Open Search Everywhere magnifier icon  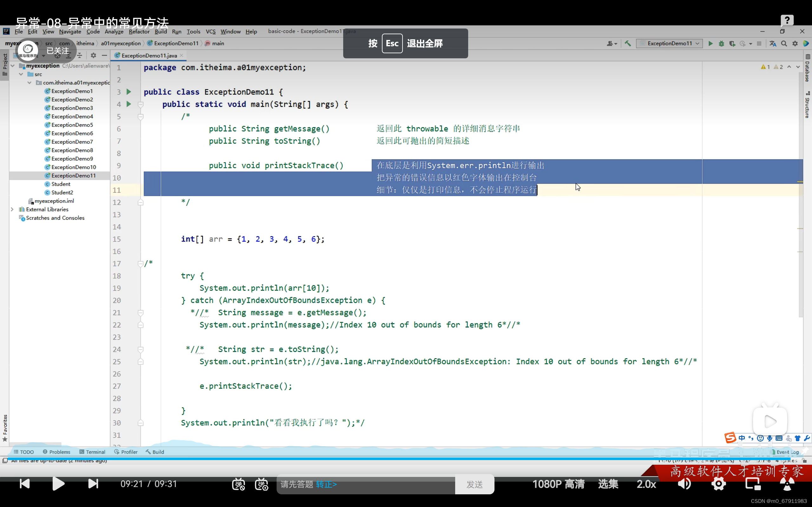point(784,44)
